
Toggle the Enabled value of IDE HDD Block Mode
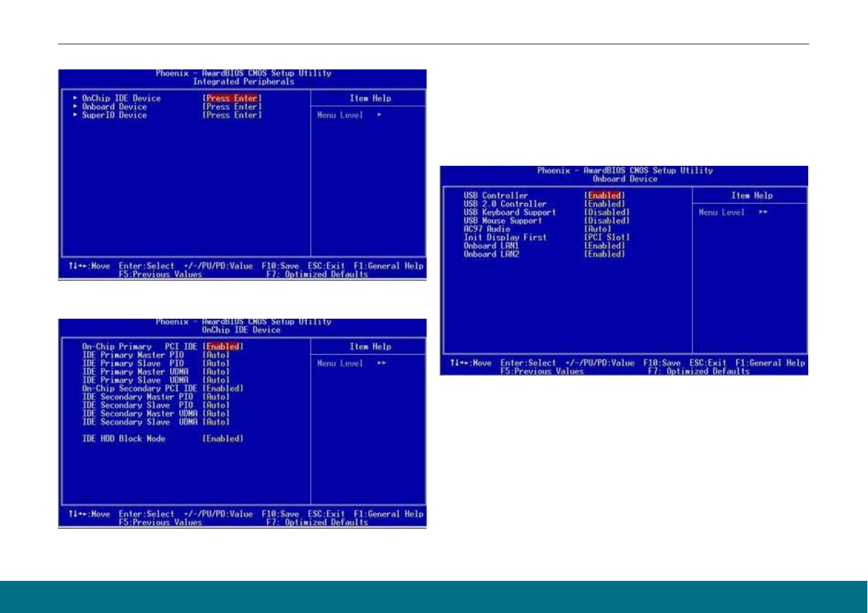point(223,439)
